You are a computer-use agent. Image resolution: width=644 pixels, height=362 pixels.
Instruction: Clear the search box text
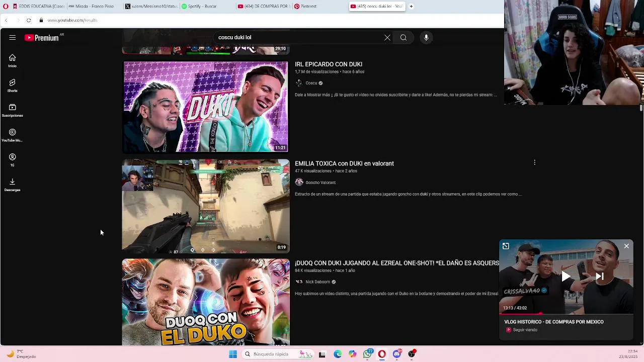click(x=387, y=38)
